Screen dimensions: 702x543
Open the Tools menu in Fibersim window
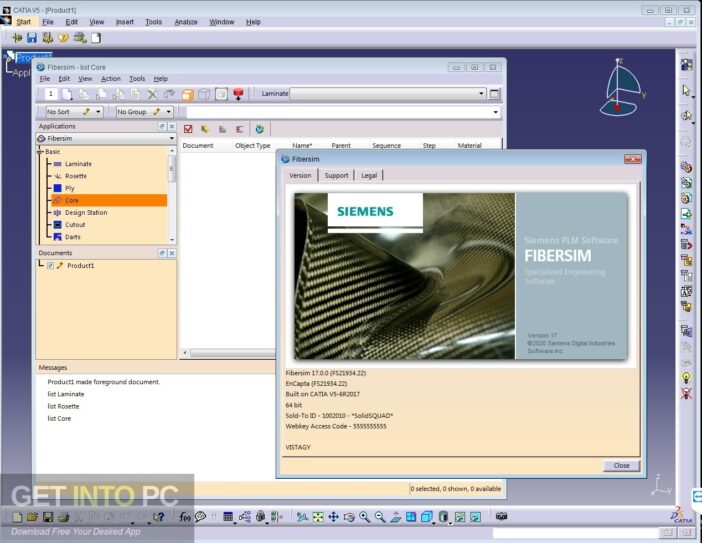point(137,79)
